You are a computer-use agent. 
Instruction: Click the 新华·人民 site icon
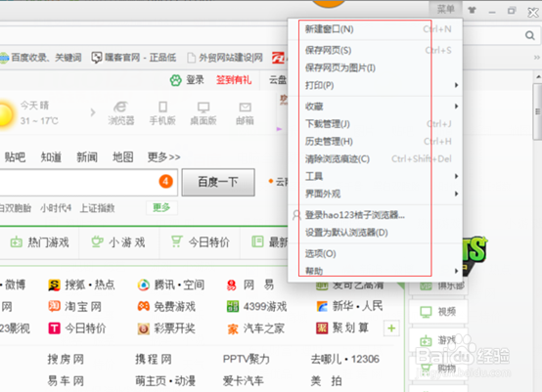pyautogui.click(x=322, y=306)
